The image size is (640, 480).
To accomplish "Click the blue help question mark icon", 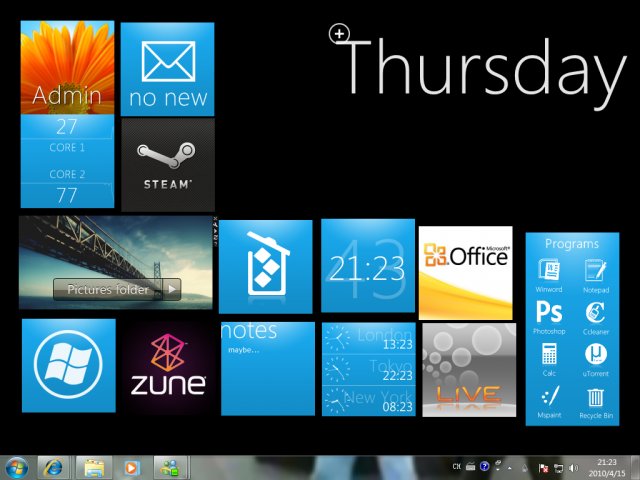I will click(484, 466).
